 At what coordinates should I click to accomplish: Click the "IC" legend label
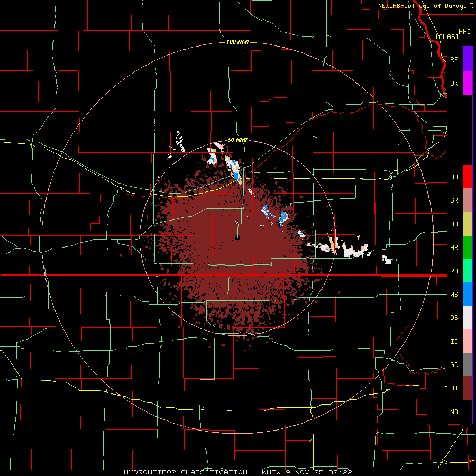tap(454, 342)
